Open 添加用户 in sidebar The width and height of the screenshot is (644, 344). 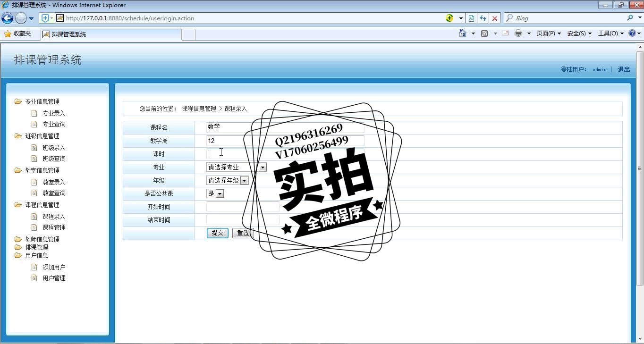click(54, 267)
